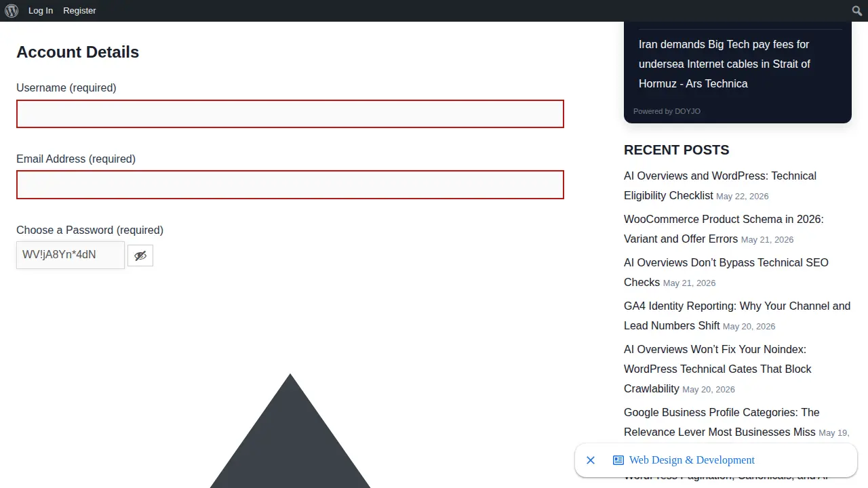Click the May 19 post date

point(833,433)
